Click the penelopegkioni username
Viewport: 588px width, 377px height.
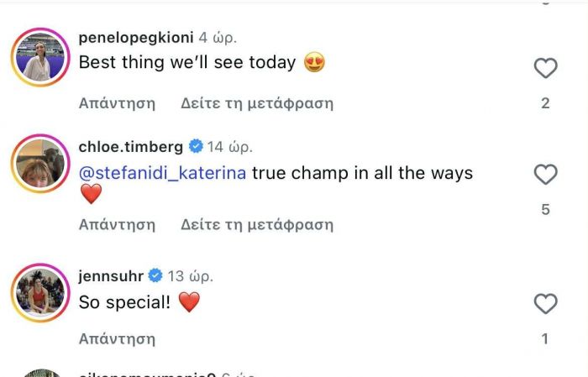pyautogui.click(x=134, y=37)
